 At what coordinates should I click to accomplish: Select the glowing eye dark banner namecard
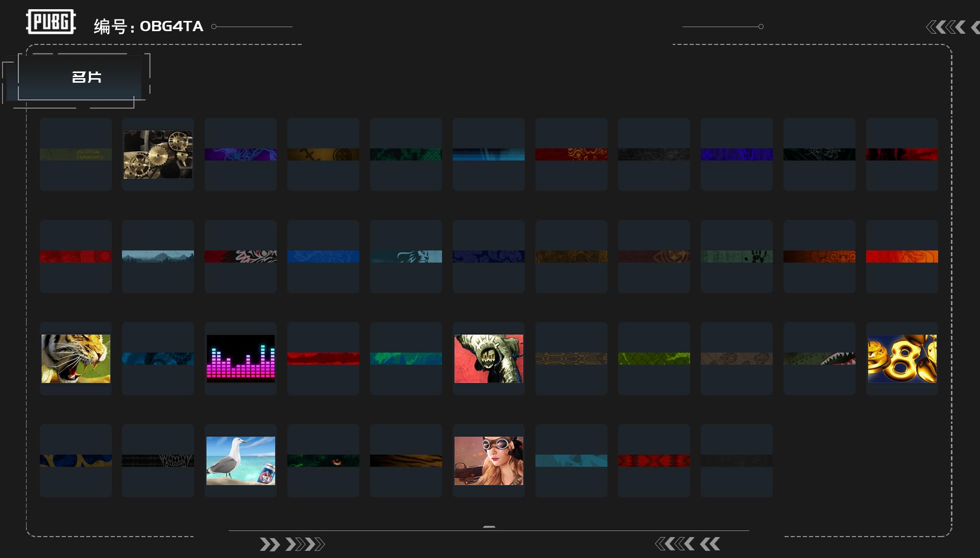323,460
